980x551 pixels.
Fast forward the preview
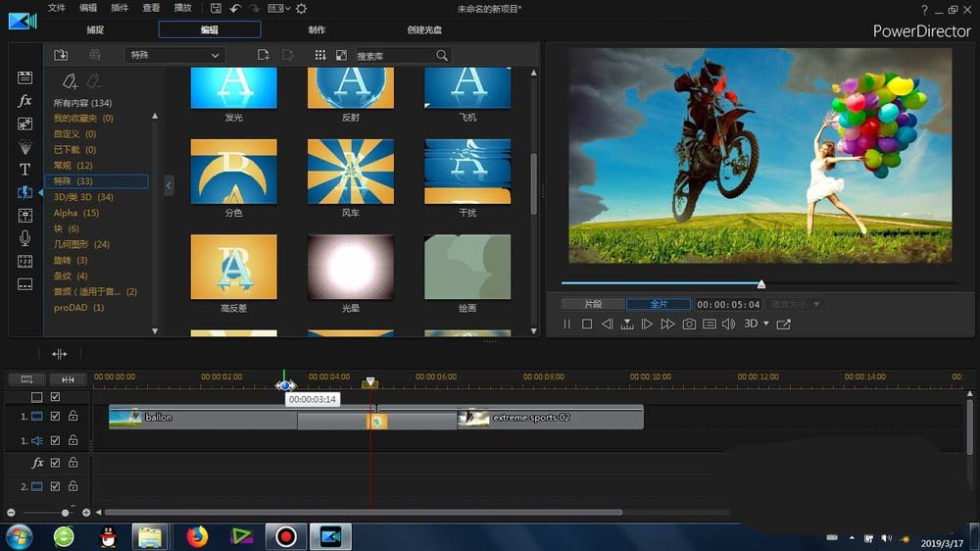(x=667, y=324)
